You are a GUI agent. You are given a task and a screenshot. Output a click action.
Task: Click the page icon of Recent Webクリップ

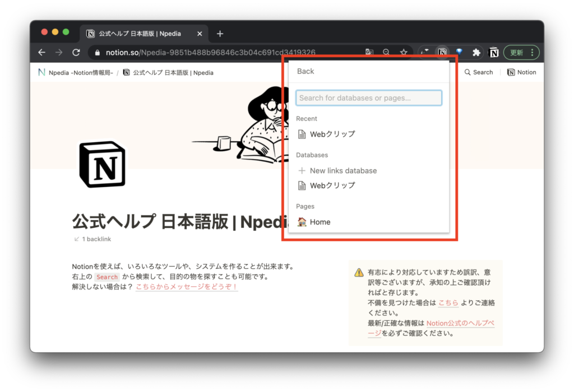[x=302, y=134]
